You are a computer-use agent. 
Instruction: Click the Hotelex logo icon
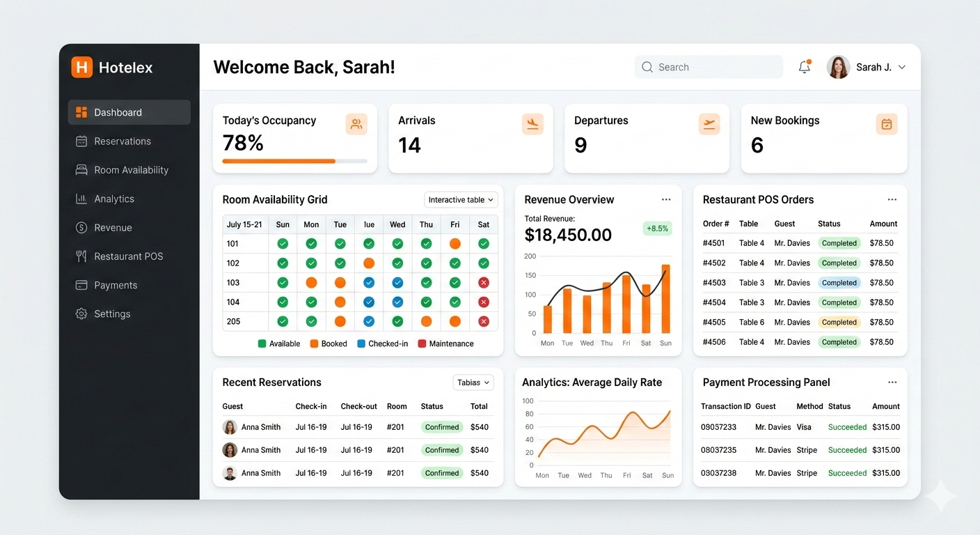pos(82,68)
